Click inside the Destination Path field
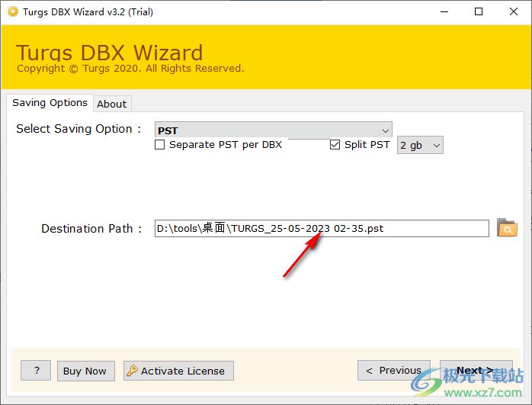This screenshot has width=532, height=405. click(322, 229)
